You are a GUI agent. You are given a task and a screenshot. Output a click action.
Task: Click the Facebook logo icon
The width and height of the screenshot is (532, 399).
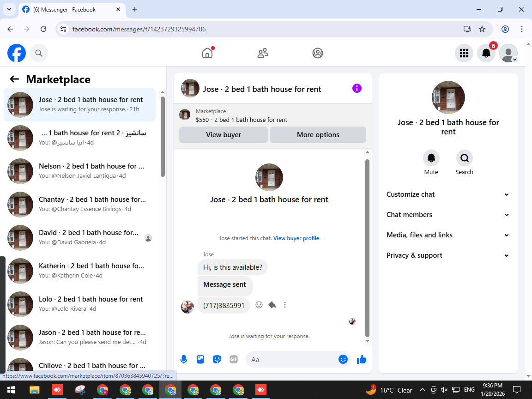point(17,53)
